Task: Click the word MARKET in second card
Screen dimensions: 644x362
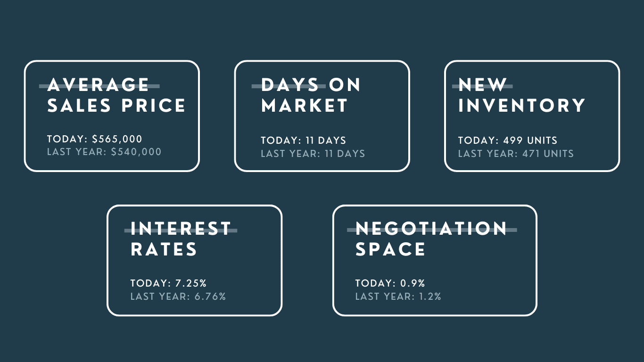Action: (x=305, y=106)
